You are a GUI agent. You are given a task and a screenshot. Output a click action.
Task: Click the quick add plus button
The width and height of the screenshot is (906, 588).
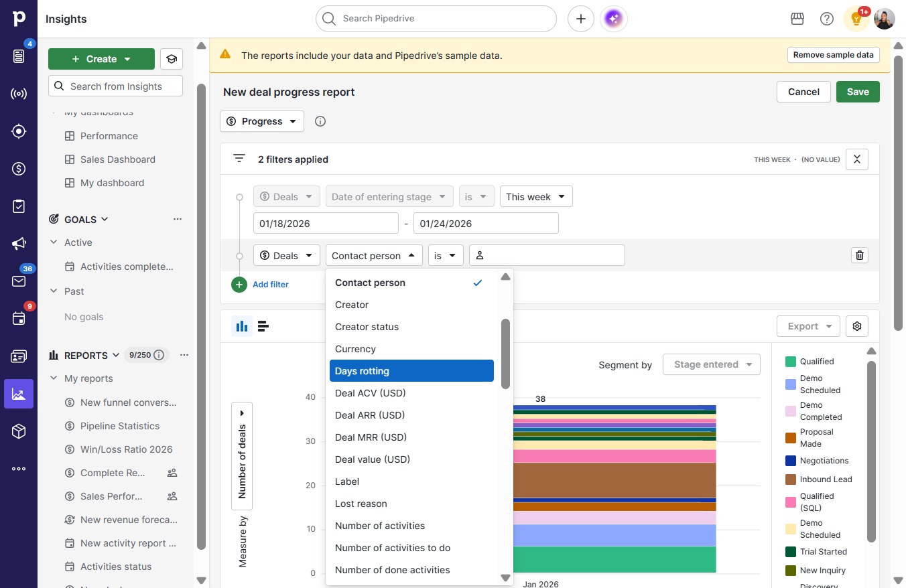pos(581,19)
